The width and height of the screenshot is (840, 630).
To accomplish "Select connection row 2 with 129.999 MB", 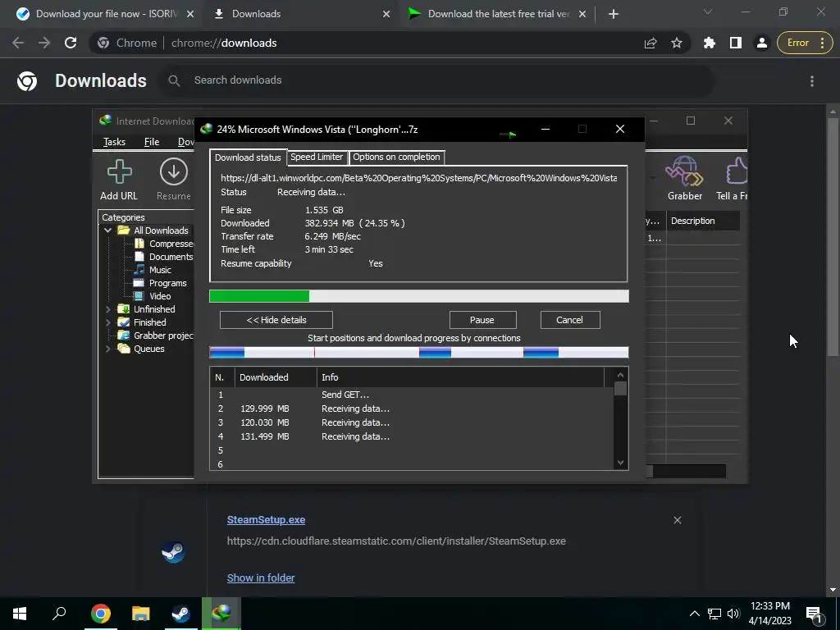I will 410,409.
